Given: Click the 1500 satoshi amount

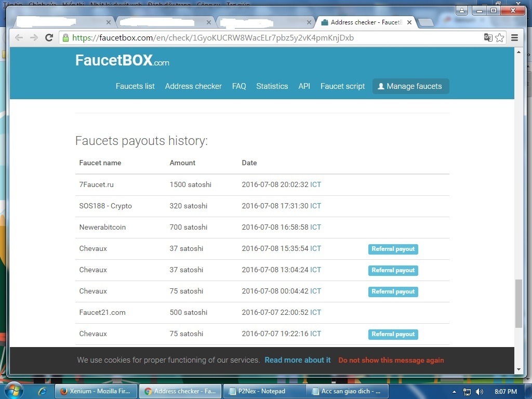Looking at the screenshot, I should click(190, 184).
